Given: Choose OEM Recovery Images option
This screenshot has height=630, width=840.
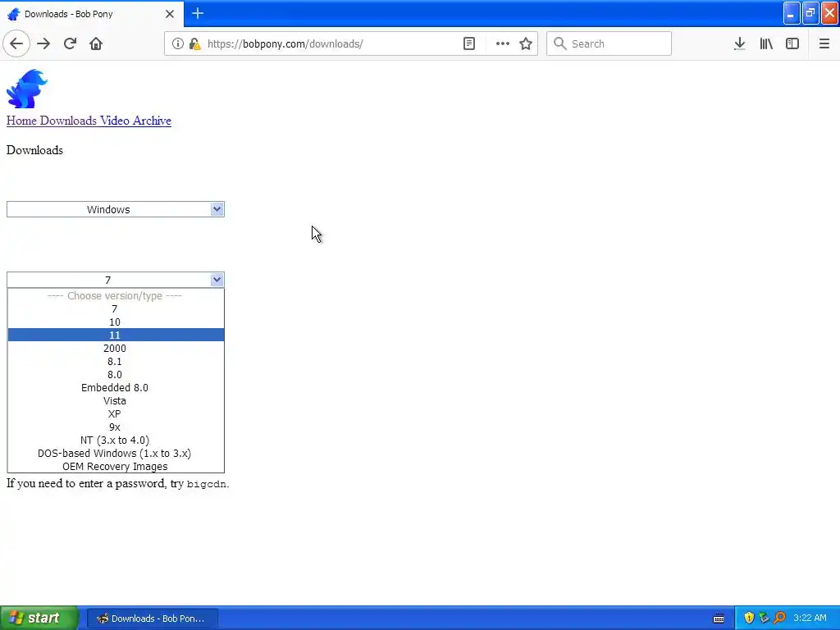Looking at the screenshot, I should click(115, 467).
